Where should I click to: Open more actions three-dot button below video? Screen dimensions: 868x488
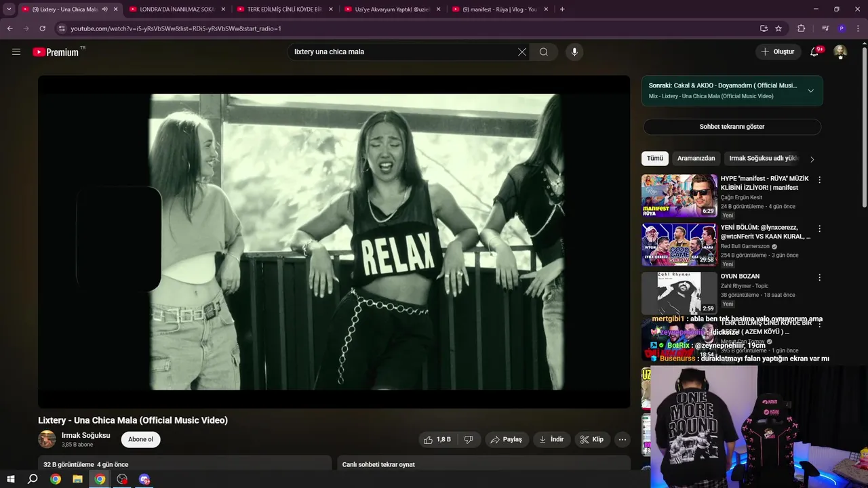pos(622,439)
